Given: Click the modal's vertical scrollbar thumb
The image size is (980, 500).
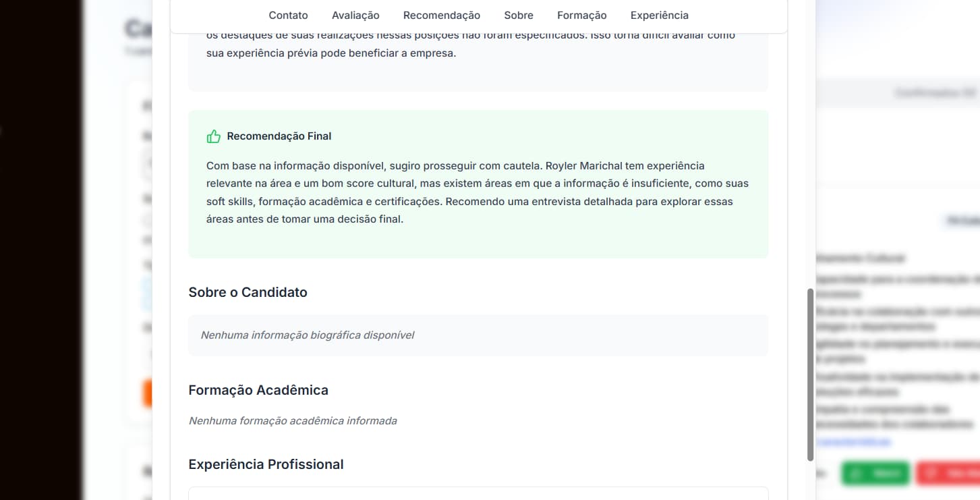Looking at the screenshot, I should click(810, 374).
